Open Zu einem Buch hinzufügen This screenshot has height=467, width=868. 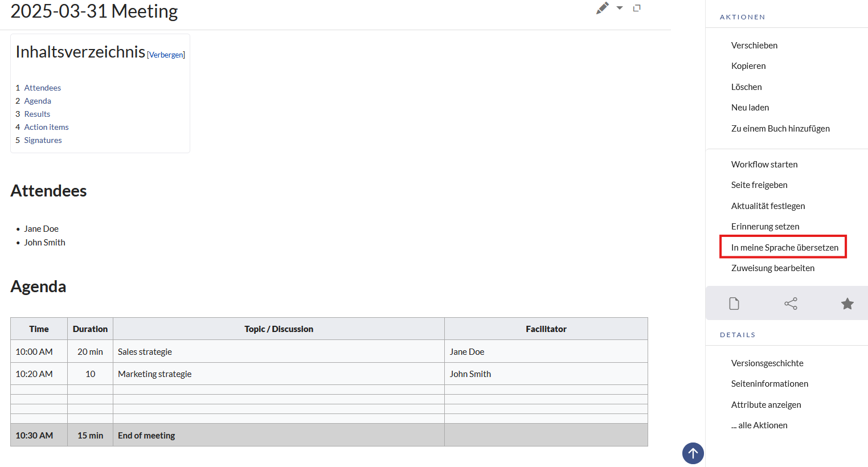click(x=780, y=129)
